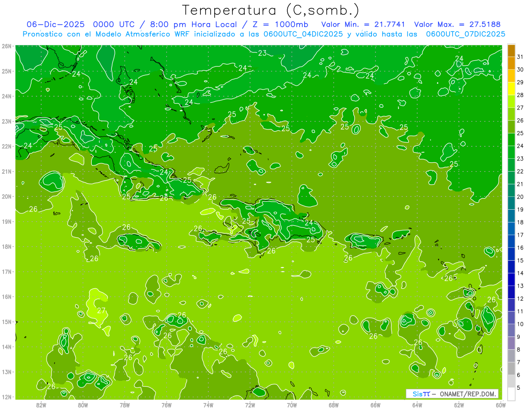Click the 60W longitude axis label

coord(501,405)
